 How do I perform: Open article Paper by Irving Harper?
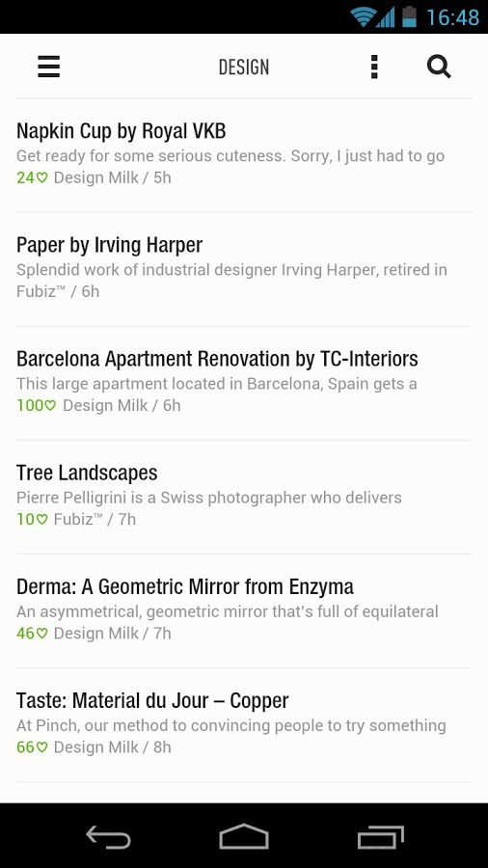click(x=244, y=269)
